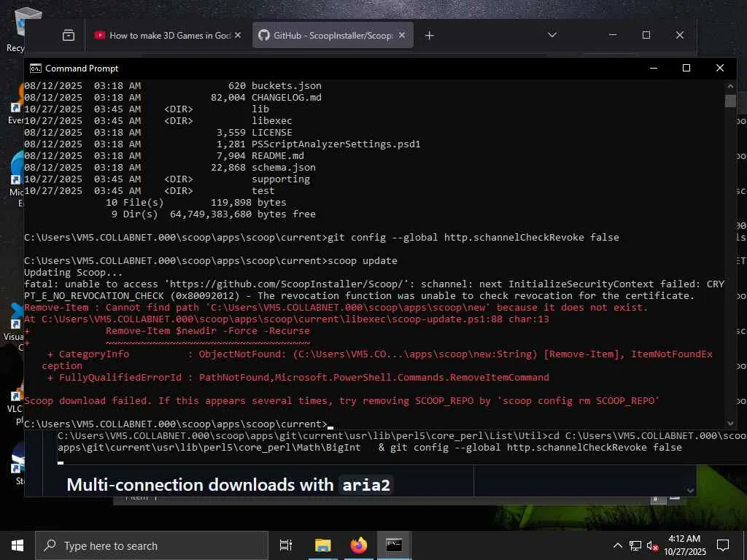This screenshot has width=747, height=560.
Task: Click the Command Prompt scrollbar down arrow
Action: (x=730, y=424)
